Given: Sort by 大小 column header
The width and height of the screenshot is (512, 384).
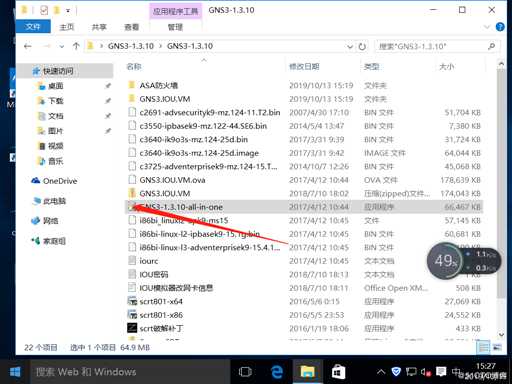Looking at the screenshot, I should pos(447,67).
